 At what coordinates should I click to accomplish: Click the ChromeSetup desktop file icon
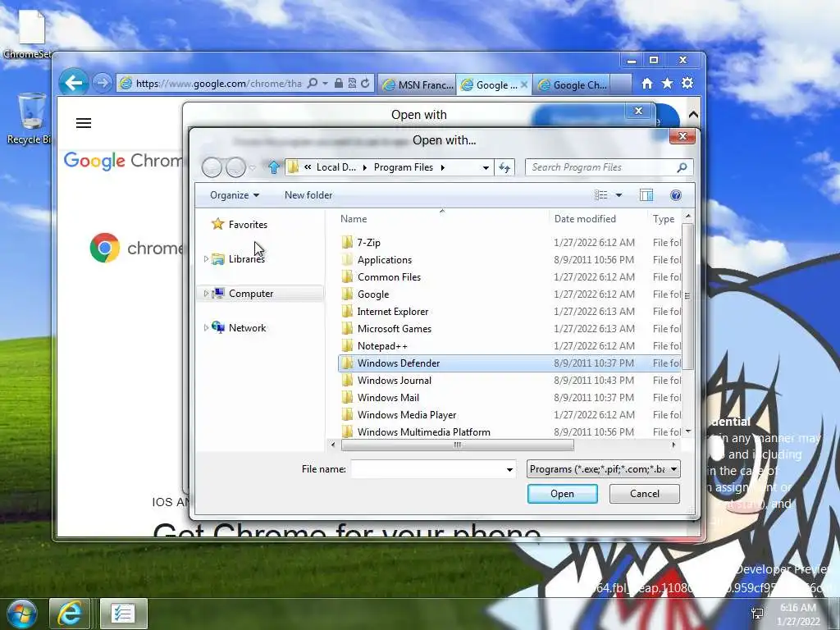coord(30,33)
